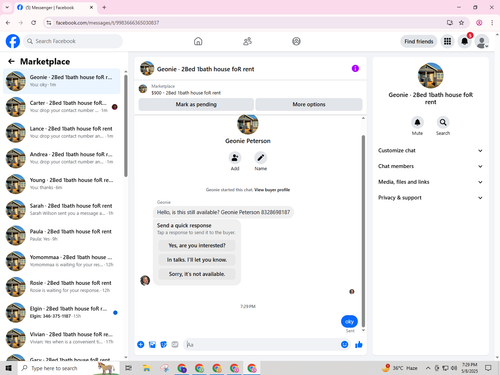Open more actions plus icon in composer
Viewport: 500px width, 375px height.
pos(141,344)
